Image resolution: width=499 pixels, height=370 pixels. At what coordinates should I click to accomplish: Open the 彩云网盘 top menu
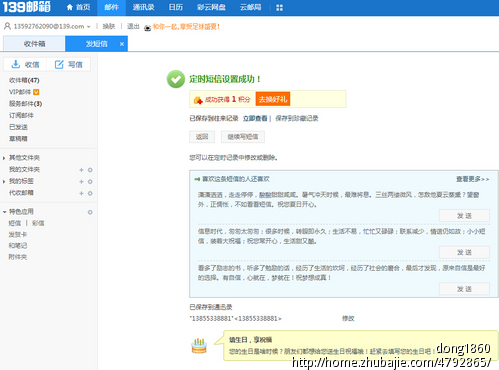point(211,7)
